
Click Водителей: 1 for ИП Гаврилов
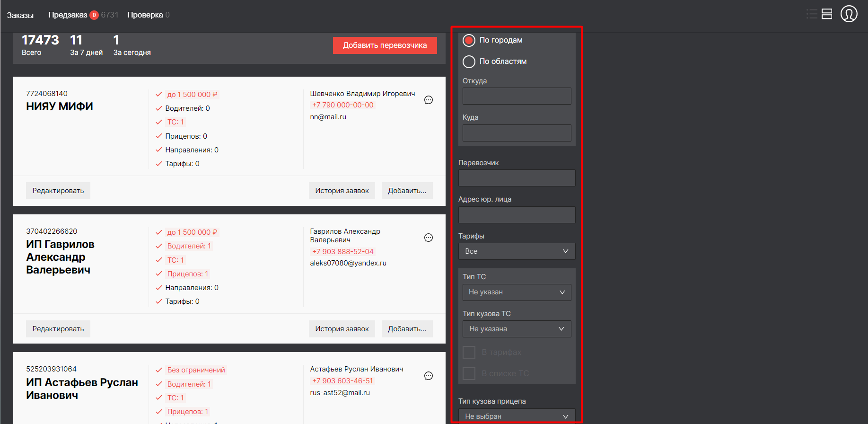click(x=189, y=246)
